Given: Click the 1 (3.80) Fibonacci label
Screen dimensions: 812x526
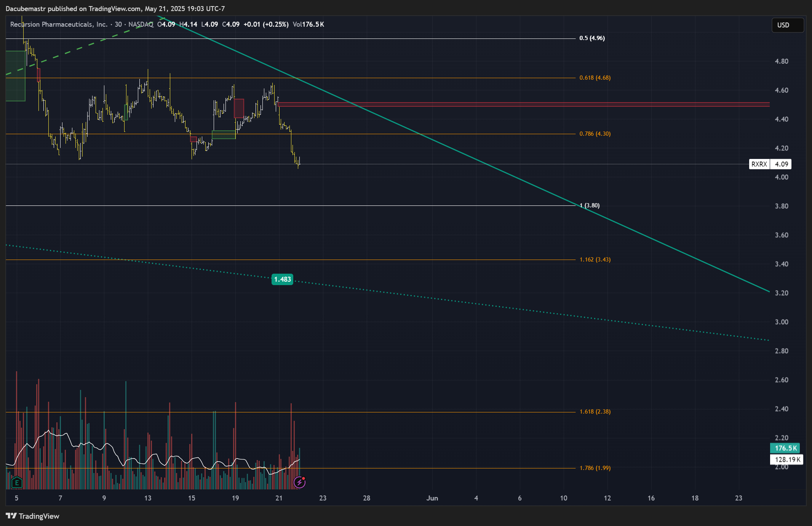Looking at the screenshot, I should coord(590,205).
